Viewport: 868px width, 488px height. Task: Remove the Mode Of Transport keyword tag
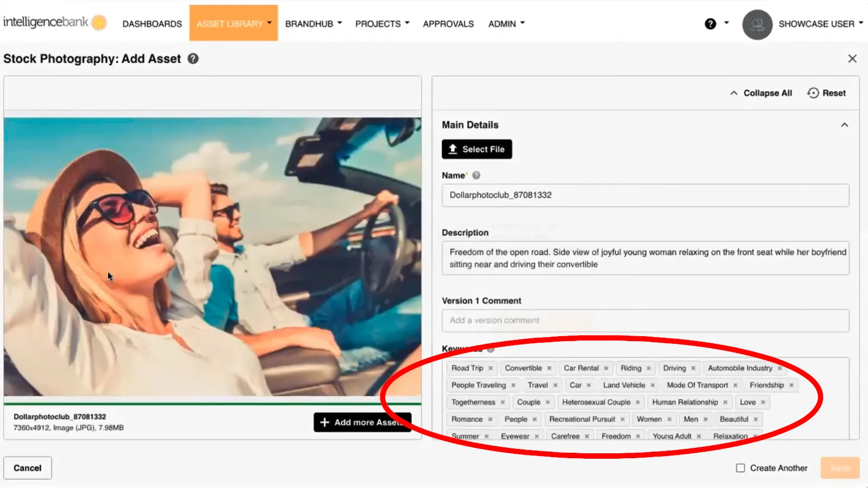(x=735, y=386)
